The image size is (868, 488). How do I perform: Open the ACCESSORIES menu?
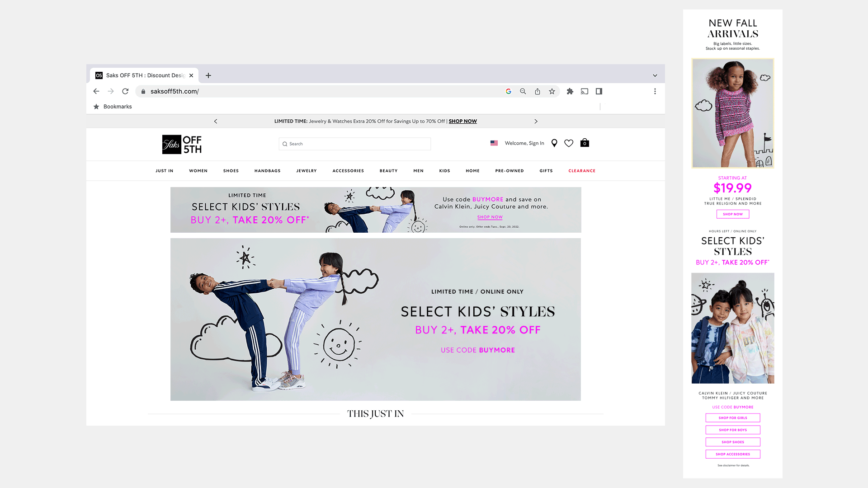coord(348,171)
